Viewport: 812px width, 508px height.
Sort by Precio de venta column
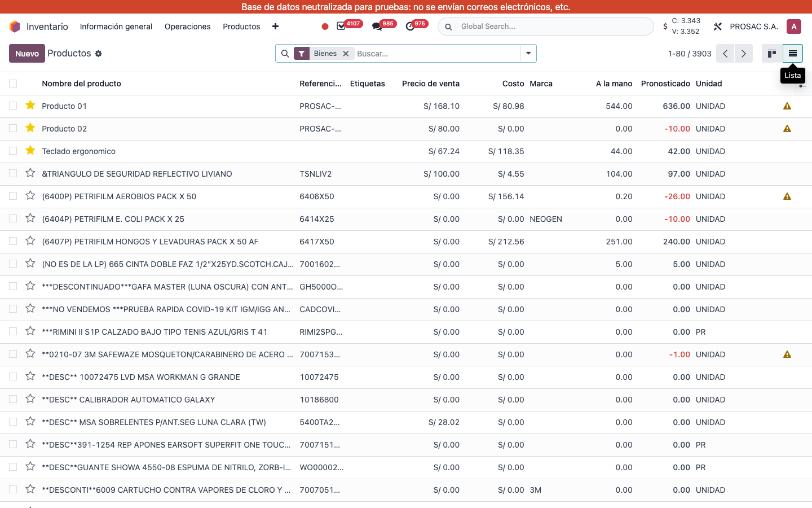(x=431, y=84)
